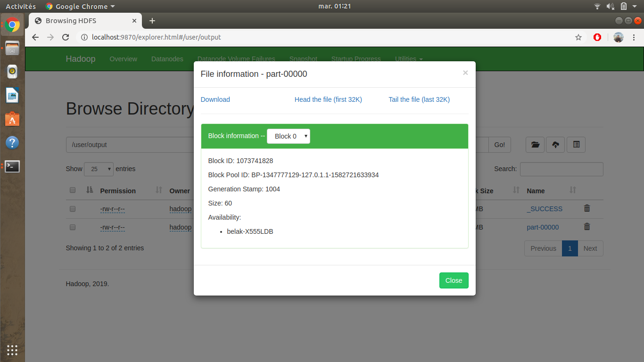Open the Overview navbar item

tap(124, 59)
